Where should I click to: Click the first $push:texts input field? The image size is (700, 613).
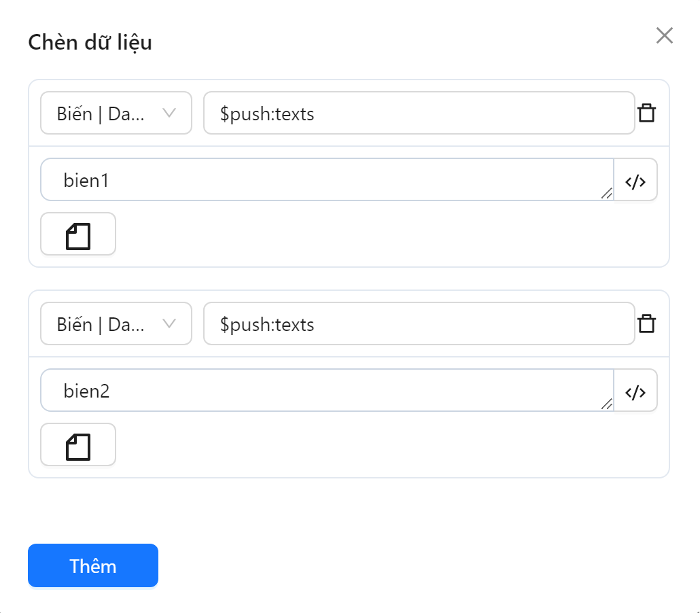pyautogui.click(x=417, y=113)
